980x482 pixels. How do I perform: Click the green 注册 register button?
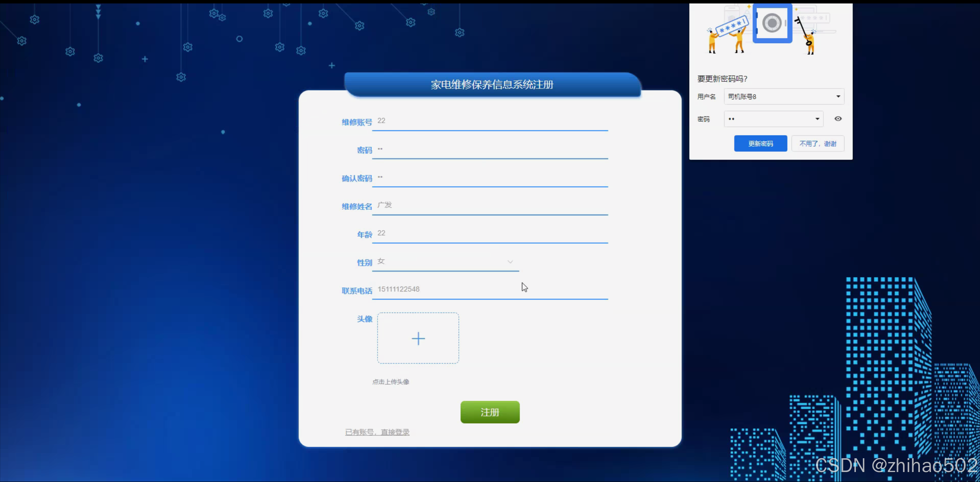pos(489,412)
